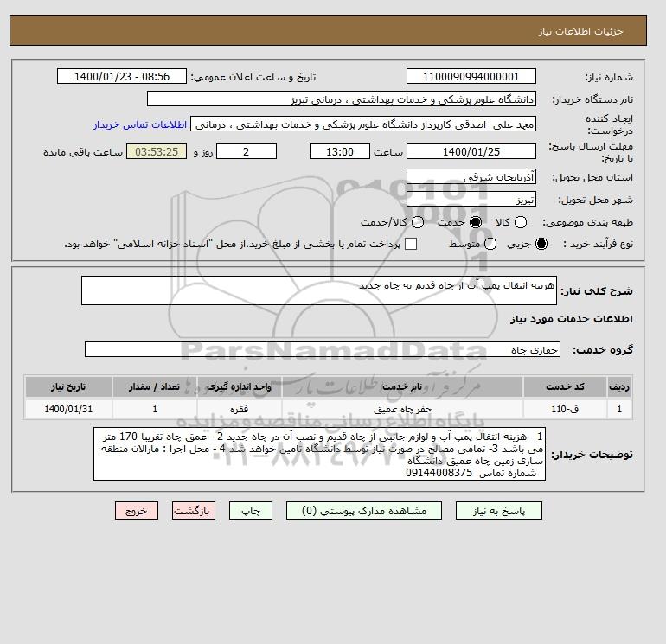
Task: Click the تعداد / مقدار column header
Action: pos(155,386)
